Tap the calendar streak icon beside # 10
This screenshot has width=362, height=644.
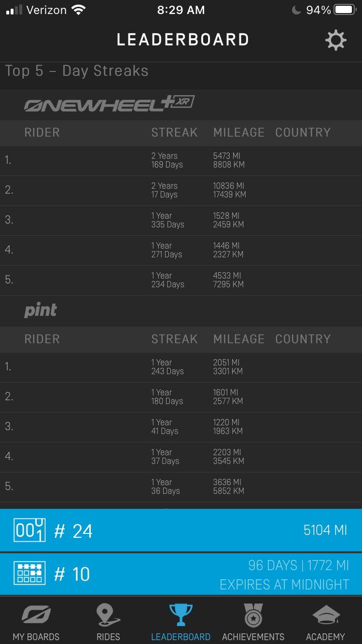[x=29, y=574]
